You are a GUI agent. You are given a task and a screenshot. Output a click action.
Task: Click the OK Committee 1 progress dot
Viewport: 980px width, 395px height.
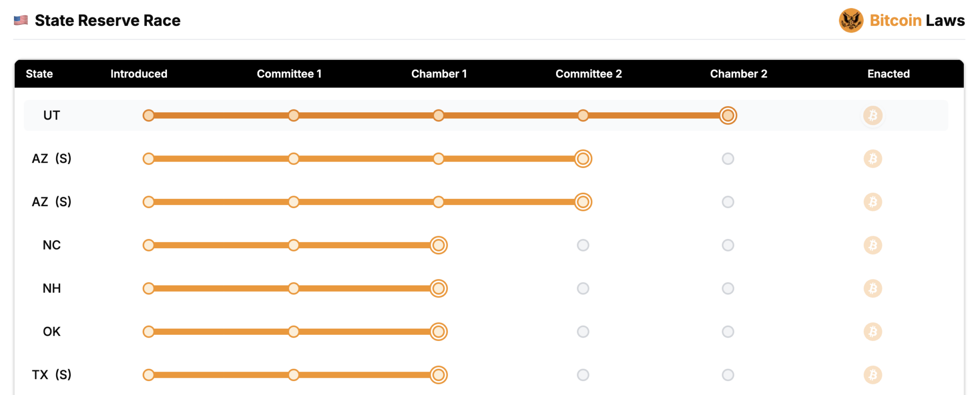tap(293, 332)
